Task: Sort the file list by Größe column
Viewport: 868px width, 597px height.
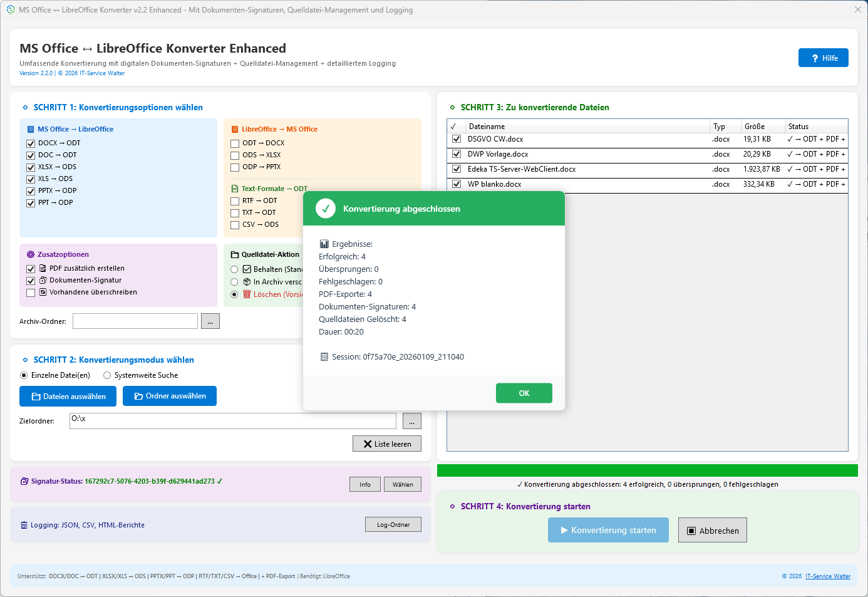Action: [754, 127]
